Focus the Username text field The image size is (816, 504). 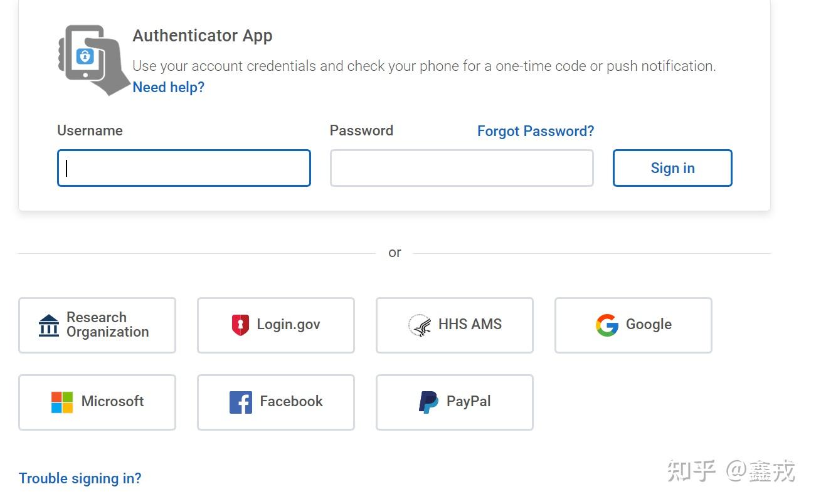[x=184, y=168]
